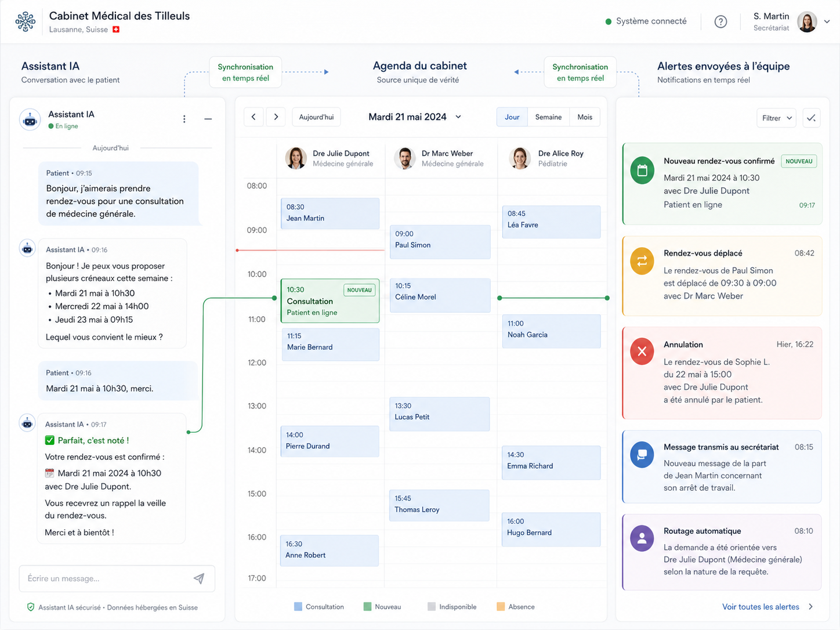Click the security shield icon in footer

31,607
